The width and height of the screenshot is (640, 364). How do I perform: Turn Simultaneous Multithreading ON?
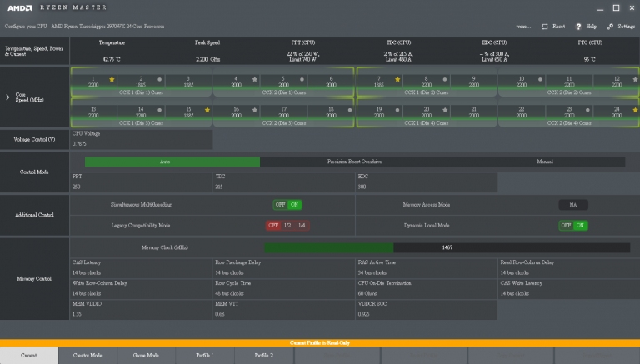tap(294, 204)
